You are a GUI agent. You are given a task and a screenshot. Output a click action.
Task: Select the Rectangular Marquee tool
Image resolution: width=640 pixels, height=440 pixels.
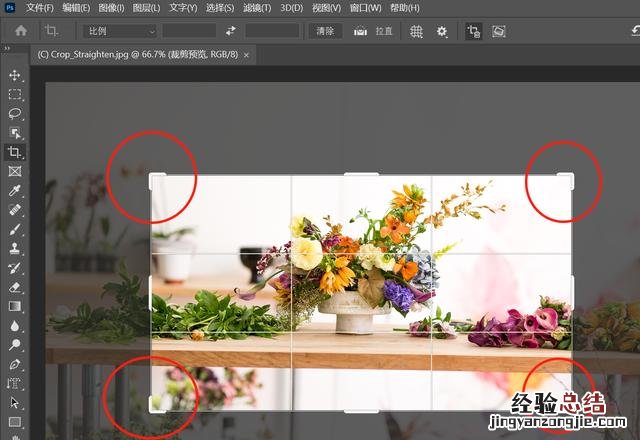14,94
